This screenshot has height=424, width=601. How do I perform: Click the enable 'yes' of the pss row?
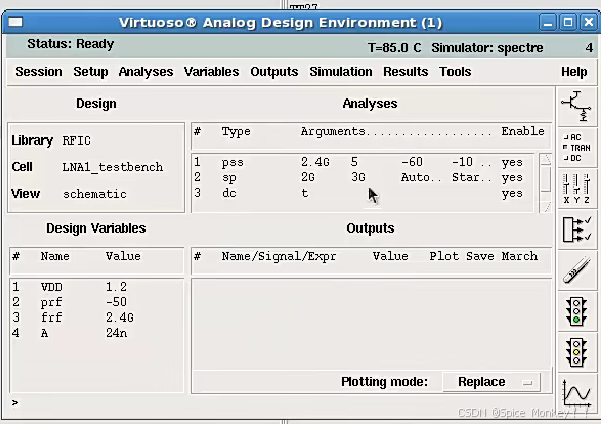512,163
